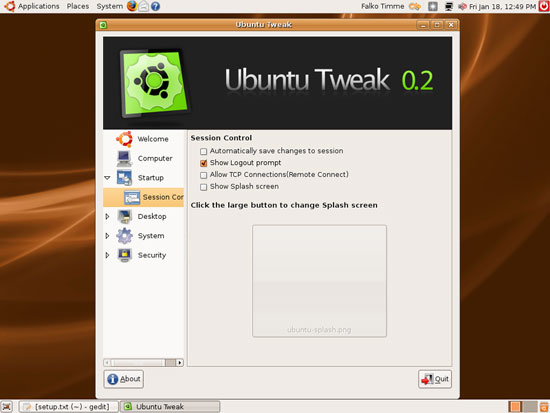
Task: Open the trash icon in the bottom panel
Action: click(544, 407)
